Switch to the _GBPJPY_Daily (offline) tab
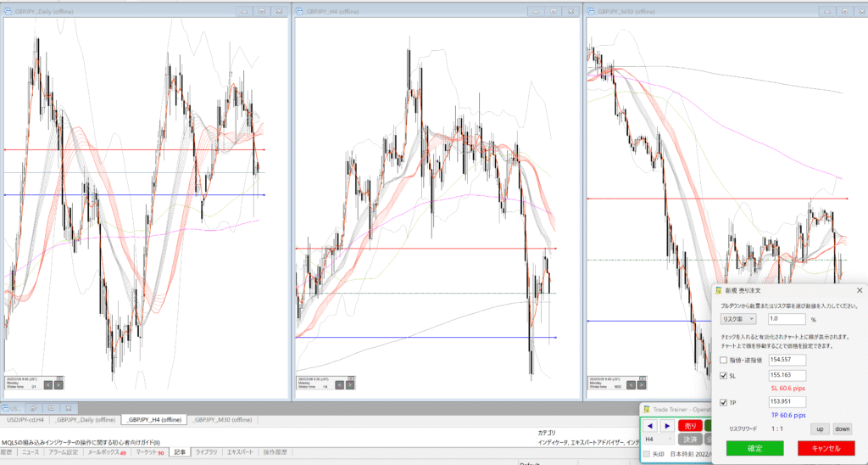This screenshot has height=465, width=868. click(85, 419)
